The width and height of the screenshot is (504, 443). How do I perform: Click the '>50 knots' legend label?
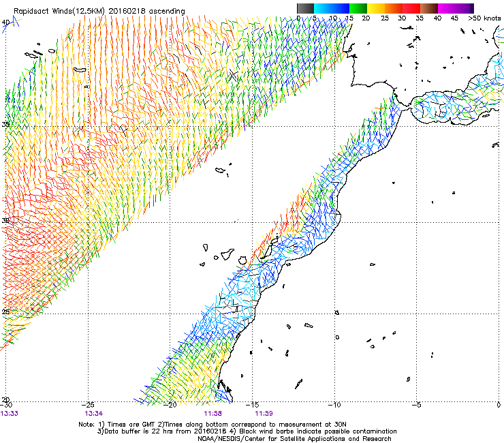pos(484,18)
